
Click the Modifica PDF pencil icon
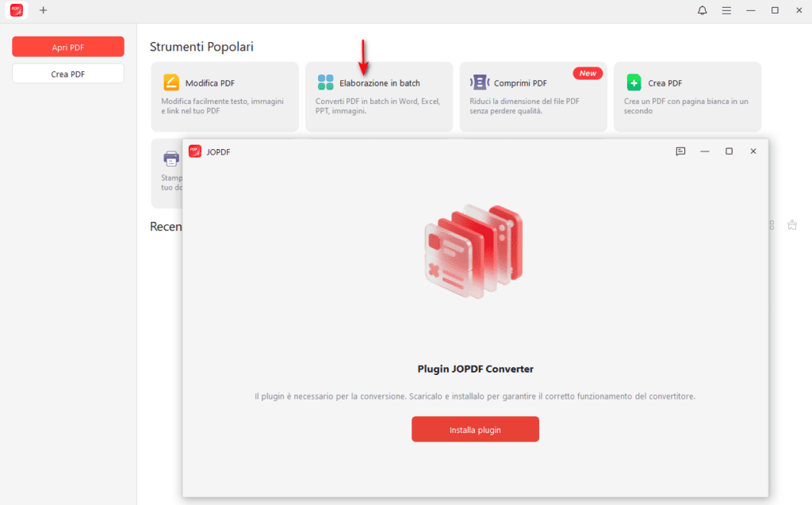(x=171, y=82)
